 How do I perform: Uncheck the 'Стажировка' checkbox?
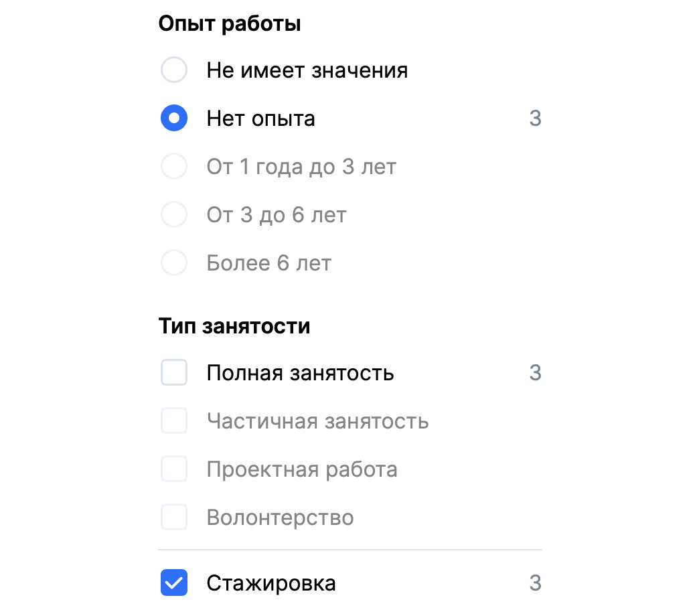coord(174,583)
